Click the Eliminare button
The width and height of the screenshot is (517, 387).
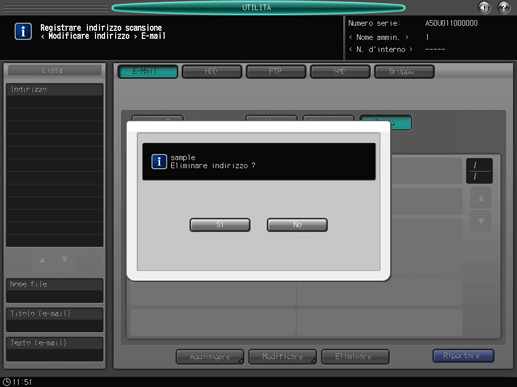click(x=355, y=357)
